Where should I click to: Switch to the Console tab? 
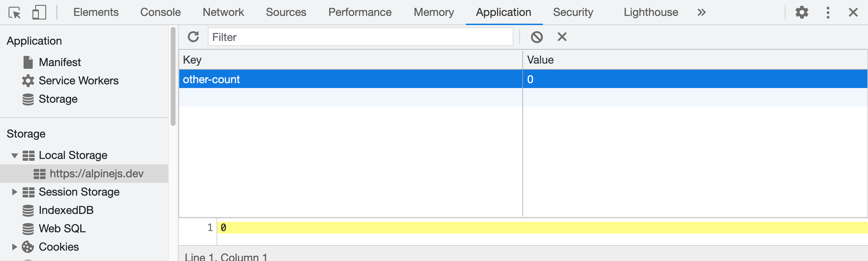coord(160,13)
